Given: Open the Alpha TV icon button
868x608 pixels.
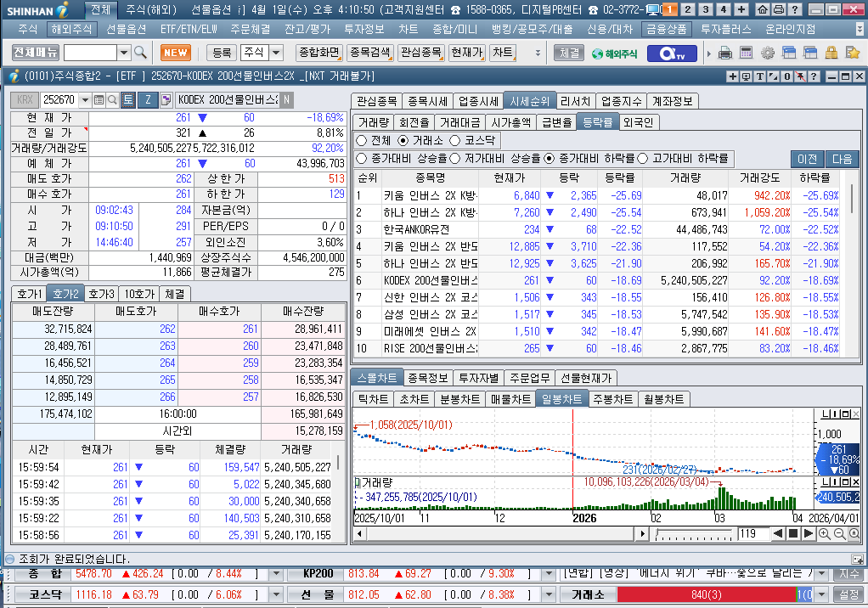Looking at the screenshot, I should tap(674, 53).
